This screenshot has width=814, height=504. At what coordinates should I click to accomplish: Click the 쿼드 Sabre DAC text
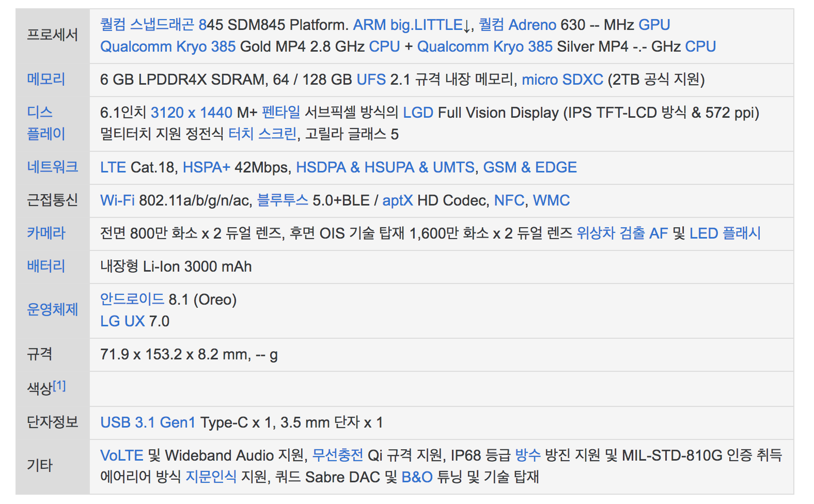327,477
